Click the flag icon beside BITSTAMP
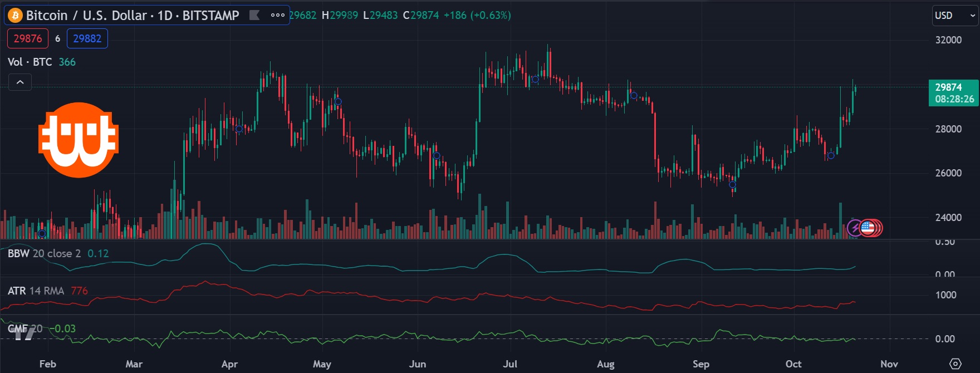The height and width of the screenshot is (373, 980). click(x=254, y=15)
